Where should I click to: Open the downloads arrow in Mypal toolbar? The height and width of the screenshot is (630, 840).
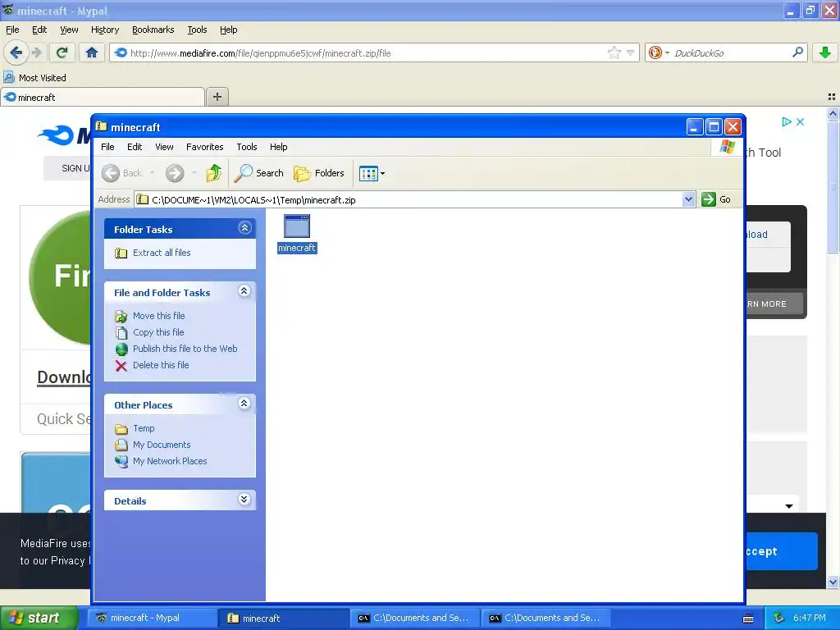tap(825, 52)
